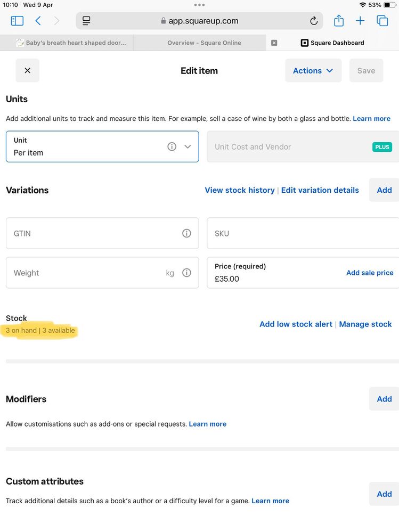Reload the page with the refresh icon
Viewport: 399px width, 532px height.
pos(314,21)
